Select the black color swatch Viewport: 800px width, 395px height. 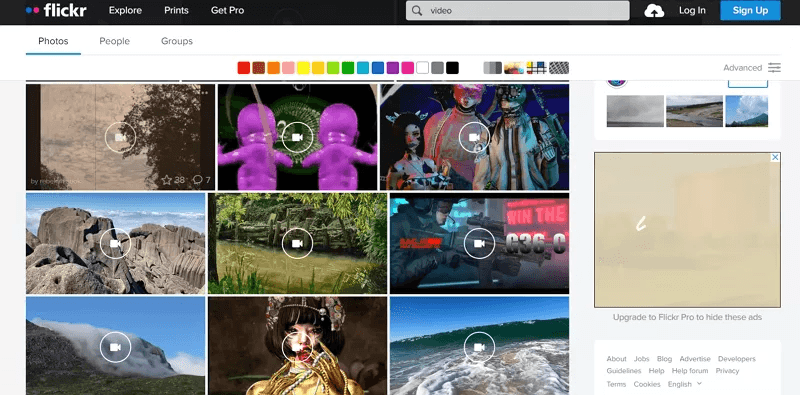pyautogui.click(x=452, y=67)
